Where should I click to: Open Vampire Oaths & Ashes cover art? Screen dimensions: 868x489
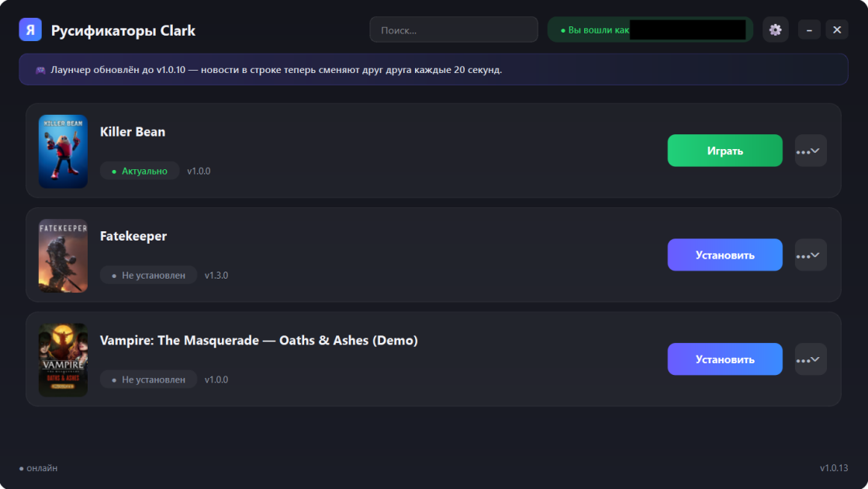coord(63,360)
